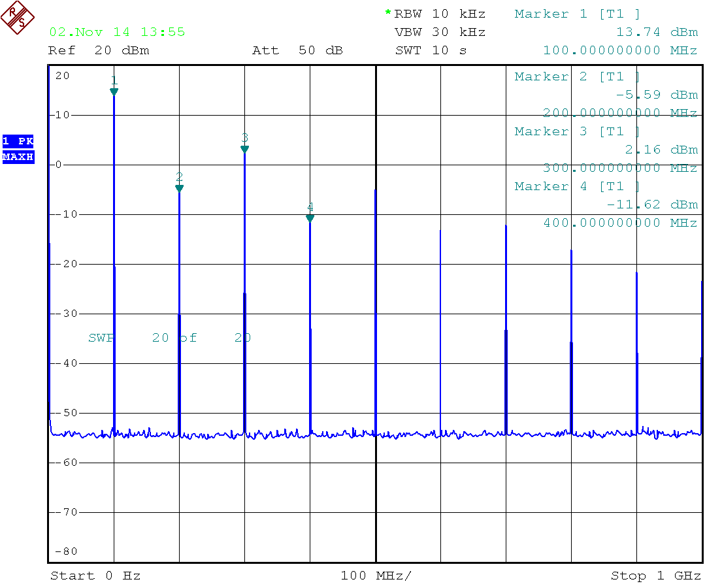Click the MAXH trace mode label

[18, 157]
